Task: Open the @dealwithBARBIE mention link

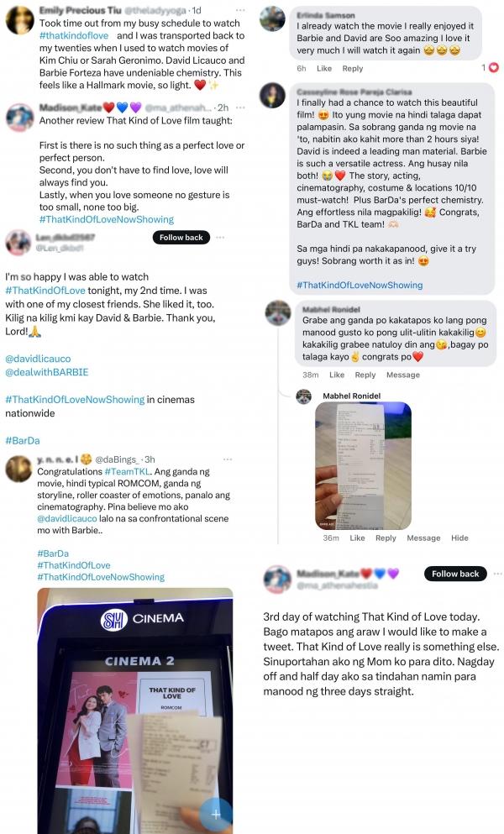Action: 47,372
